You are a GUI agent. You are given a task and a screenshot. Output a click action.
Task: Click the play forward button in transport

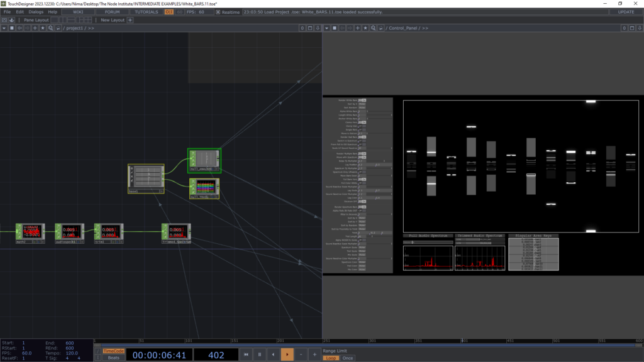[287, 355]
